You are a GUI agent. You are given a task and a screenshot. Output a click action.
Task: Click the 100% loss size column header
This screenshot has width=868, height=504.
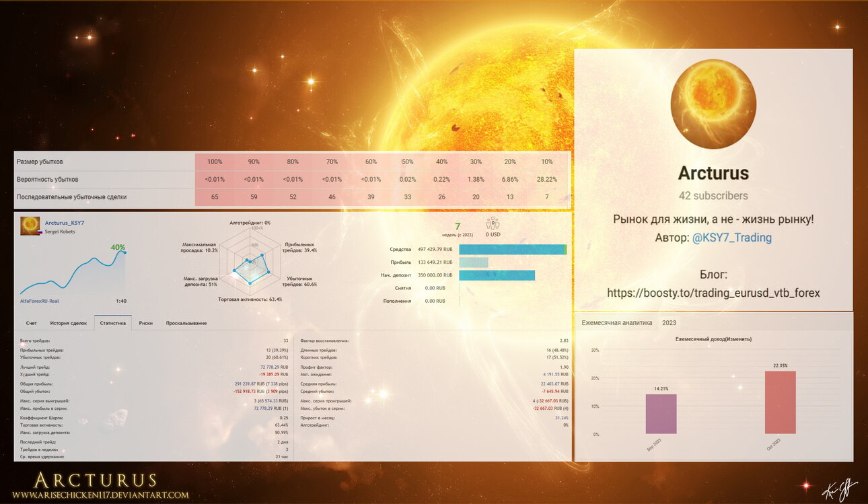tap(215, 162)
